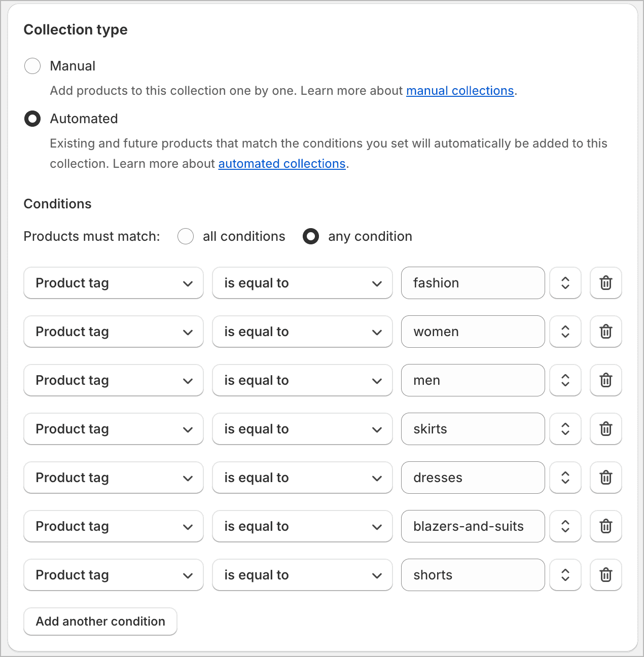The height and width of the screenshot is (657, 644).
Task: Delete the 'blazers-and-suits' condition
Action: click(x=606, y=526)
